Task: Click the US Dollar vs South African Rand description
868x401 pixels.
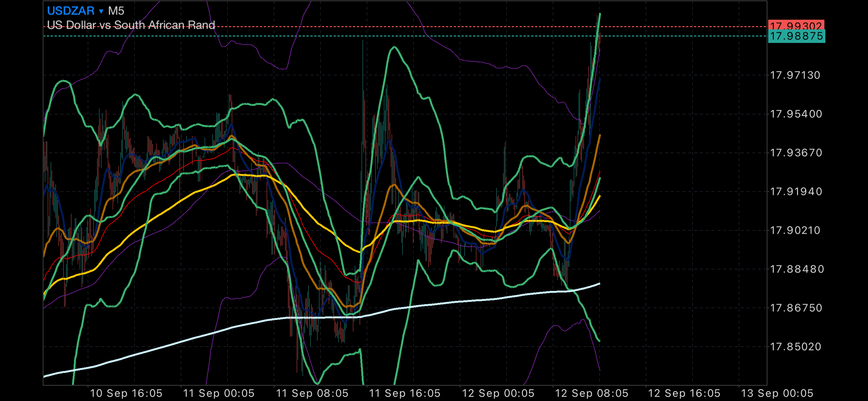Action: (x=131, y=25)
